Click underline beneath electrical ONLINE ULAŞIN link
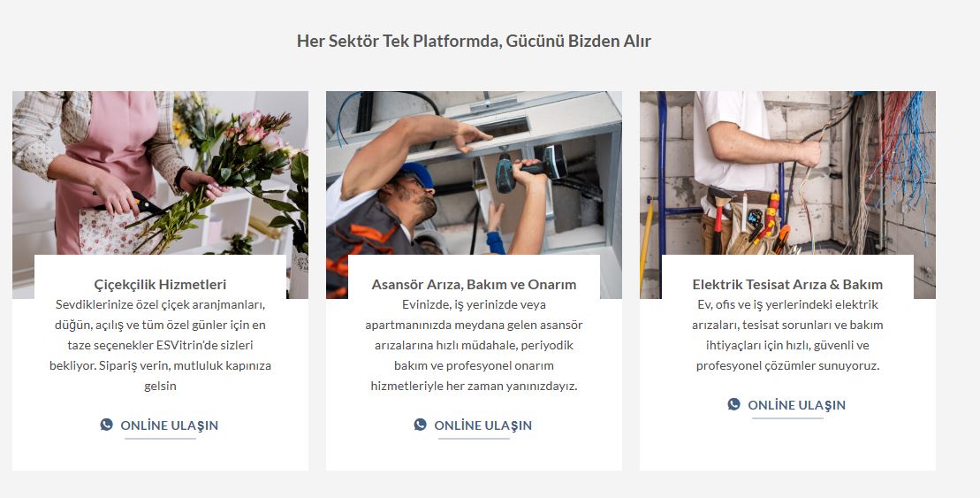 pos(787,418)
